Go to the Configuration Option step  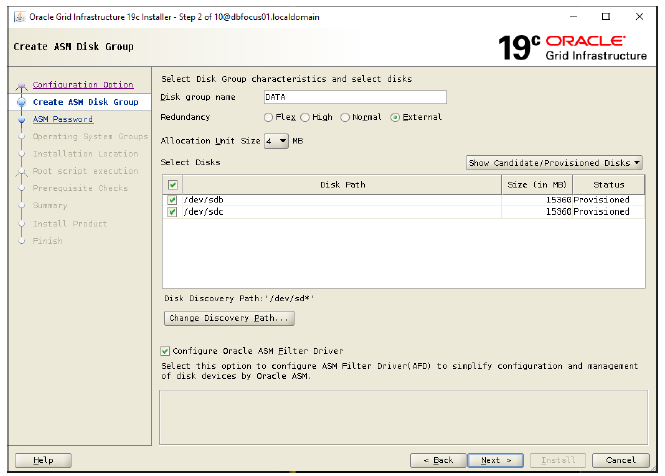pos(83,85)
